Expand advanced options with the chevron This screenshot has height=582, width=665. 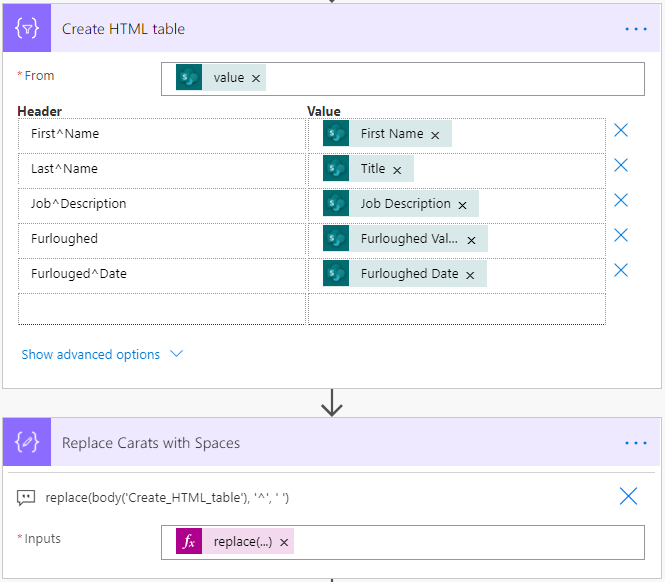(x=176, y=353)
